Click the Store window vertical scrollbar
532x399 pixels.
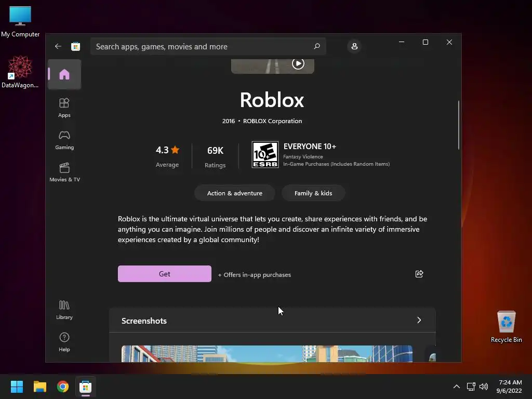pos(459,125)
